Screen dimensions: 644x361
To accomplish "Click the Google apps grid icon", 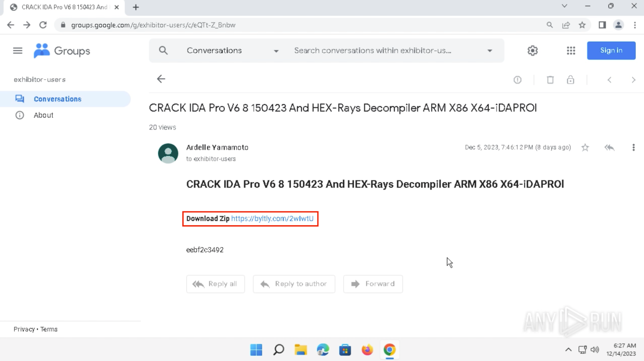I will coord(570,51).
